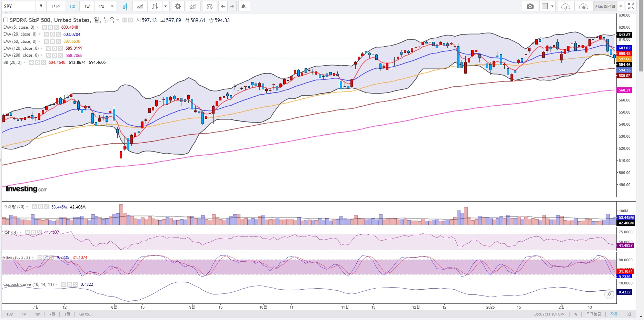Open the bar style dropdown arrow
The width and height of the screenshot is (644, 320).
166,6
